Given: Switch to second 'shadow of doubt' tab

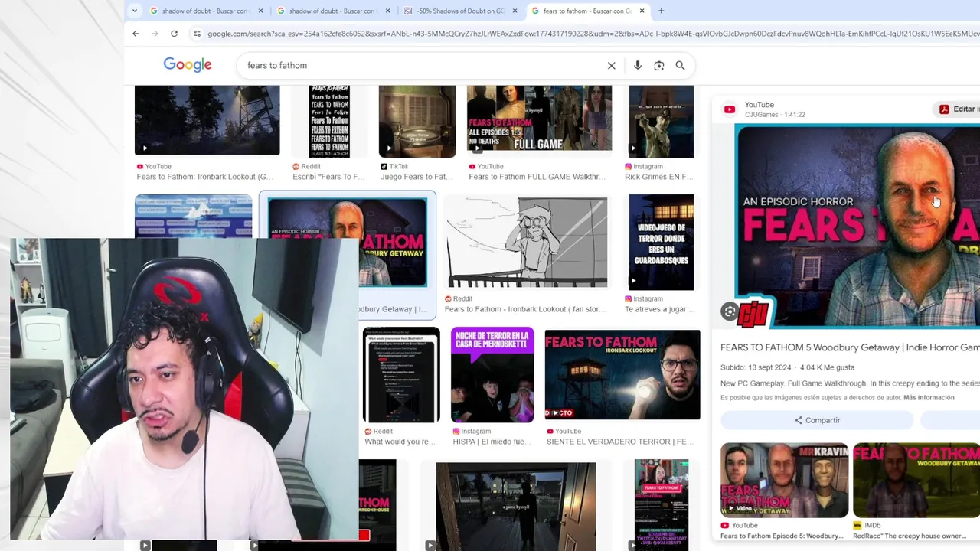Looking at the screenshot, I should point(332,11).
